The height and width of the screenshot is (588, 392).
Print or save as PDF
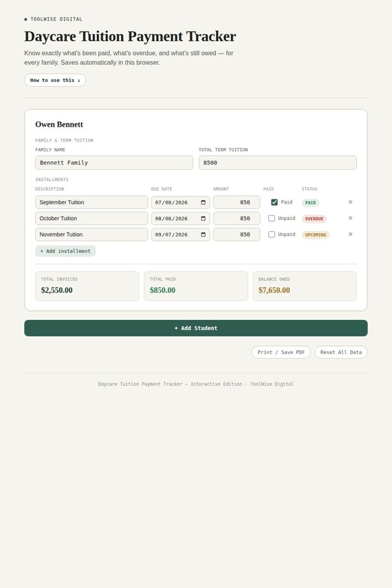coord(281,353)
